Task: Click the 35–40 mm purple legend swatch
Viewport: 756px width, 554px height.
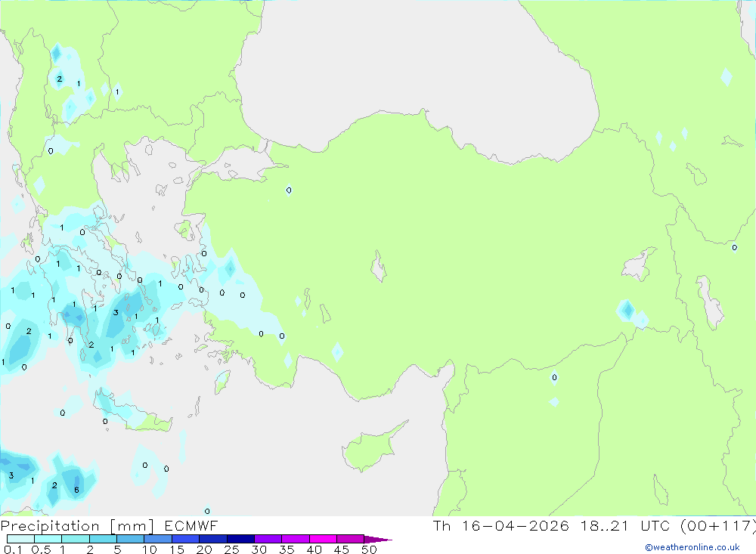Action: 296,539
